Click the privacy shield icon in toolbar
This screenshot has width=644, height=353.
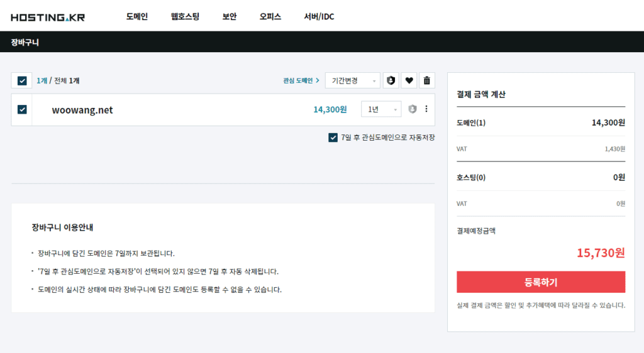(x=391, y=80)
